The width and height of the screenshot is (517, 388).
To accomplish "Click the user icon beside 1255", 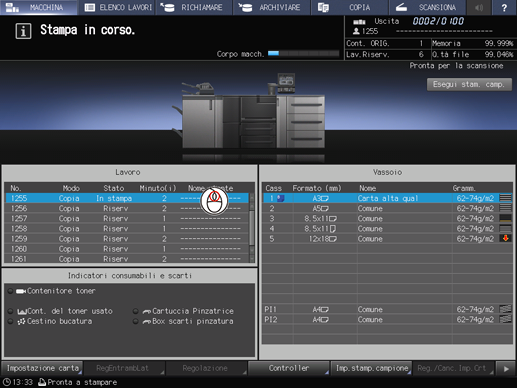I will [x=356, y=31].
